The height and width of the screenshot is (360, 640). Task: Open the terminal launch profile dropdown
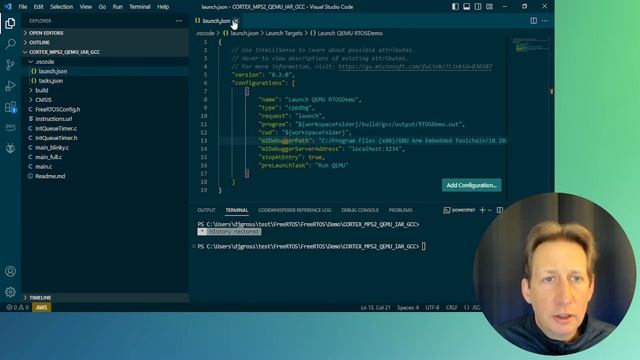click(x=490, y=210)
